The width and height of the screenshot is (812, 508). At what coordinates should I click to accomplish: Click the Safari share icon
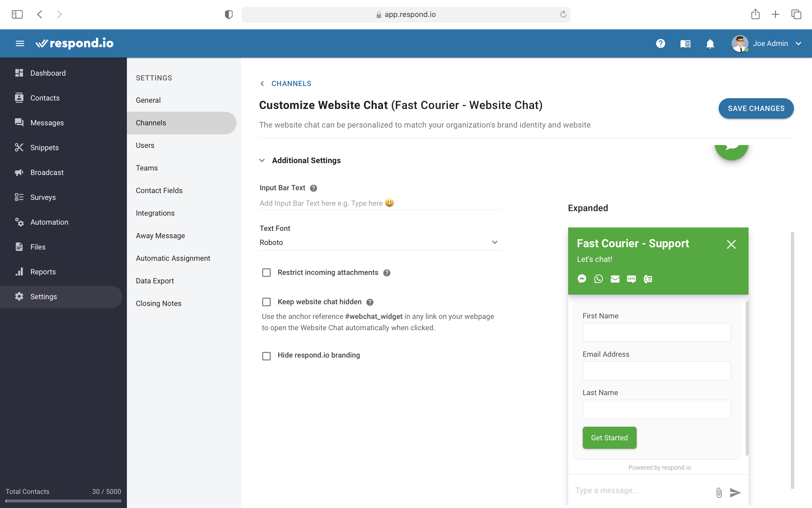(755, 14)
